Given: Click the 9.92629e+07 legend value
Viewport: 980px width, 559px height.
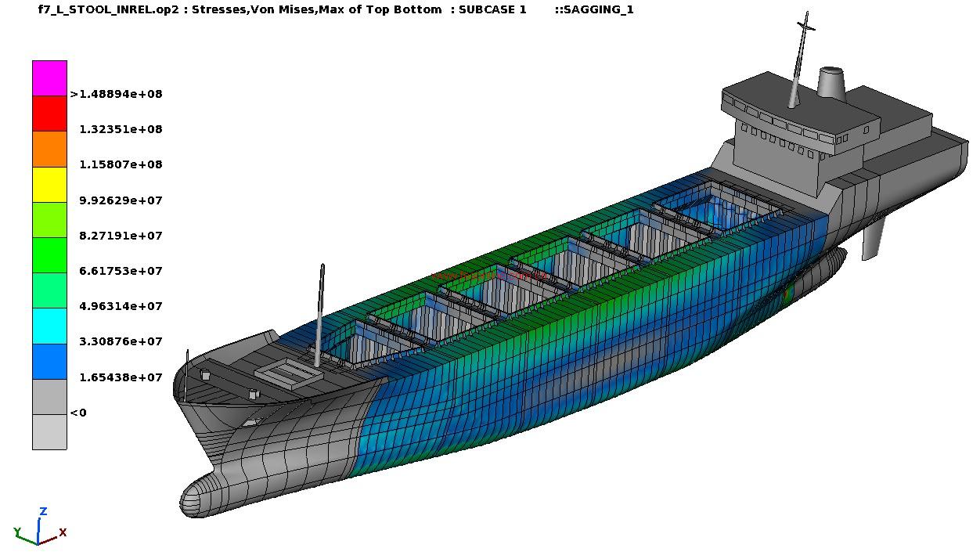Looking at the screenshot, I should (x=121, y=200).
